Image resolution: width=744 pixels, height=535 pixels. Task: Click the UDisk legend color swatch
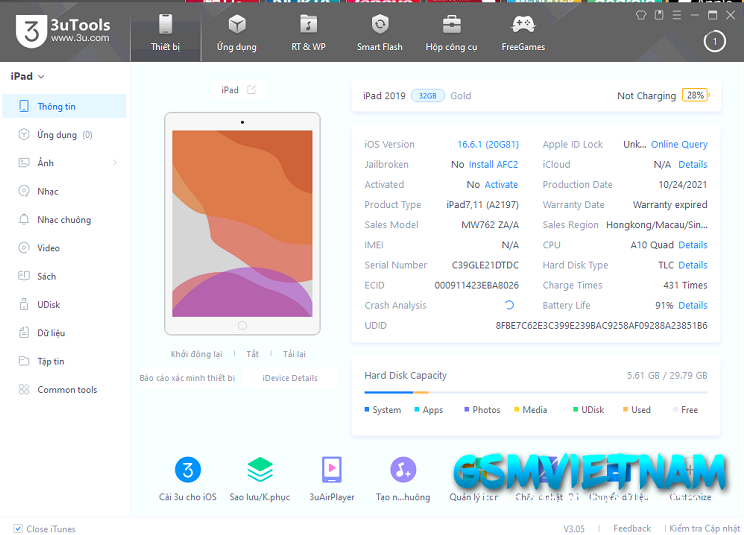click(575, 409)
